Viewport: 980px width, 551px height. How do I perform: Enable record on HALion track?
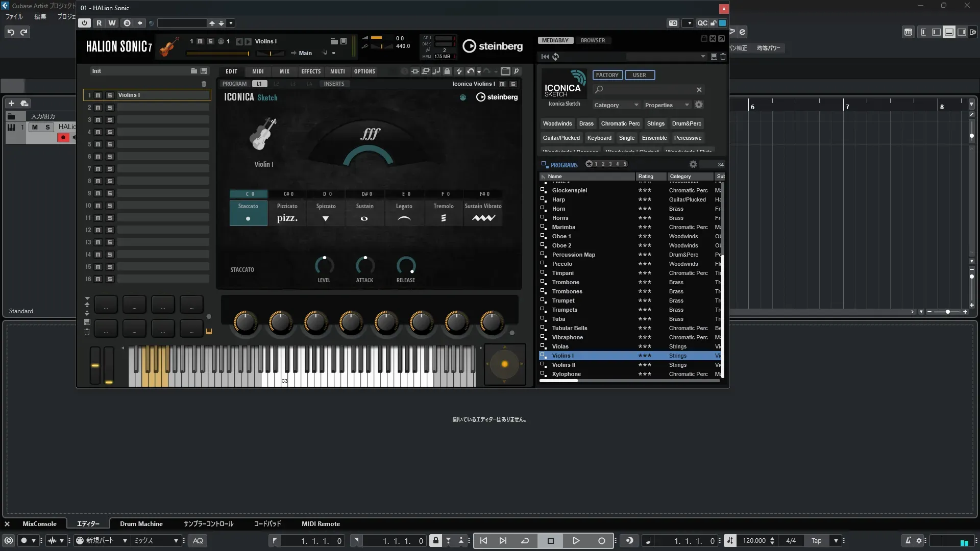pos(63,137)
